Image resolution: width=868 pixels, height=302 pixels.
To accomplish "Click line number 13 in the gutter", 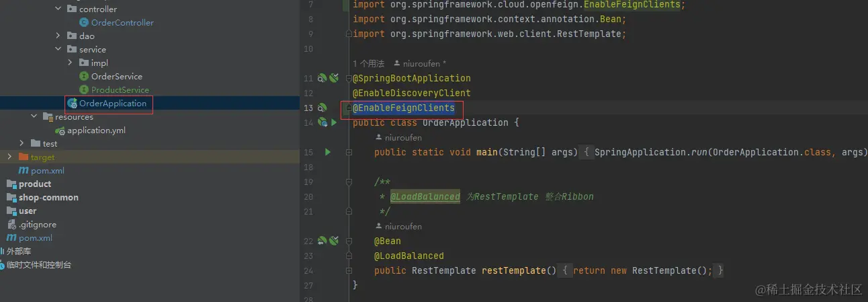I will [x=308, y=108].
